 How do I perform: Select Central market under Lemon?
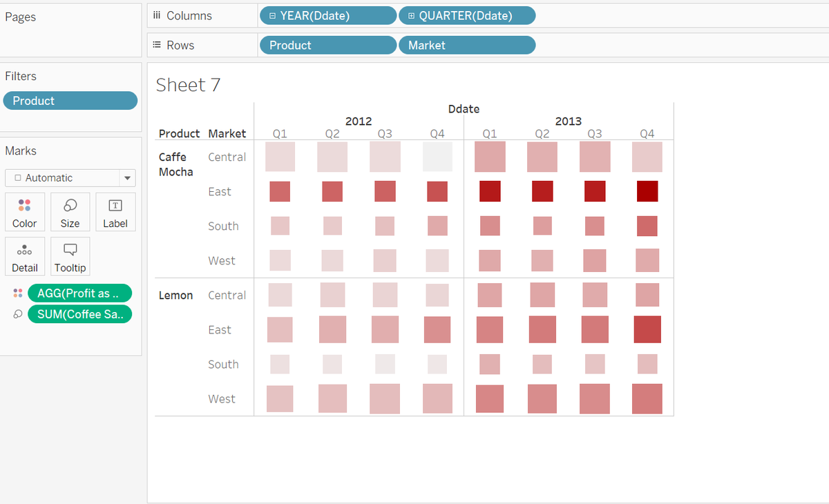pyautogui.click(x=227, y=295)
